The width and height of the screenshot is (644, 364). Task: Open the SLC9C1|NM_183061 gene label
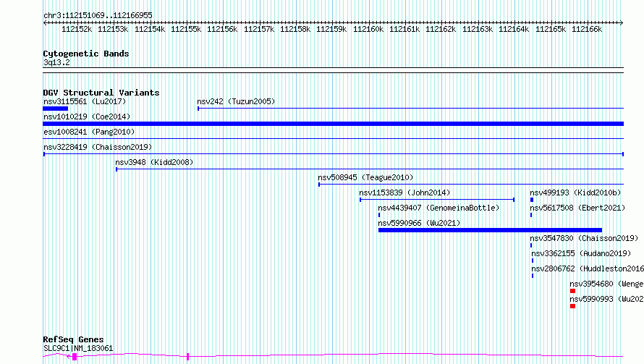coord(78,348)
